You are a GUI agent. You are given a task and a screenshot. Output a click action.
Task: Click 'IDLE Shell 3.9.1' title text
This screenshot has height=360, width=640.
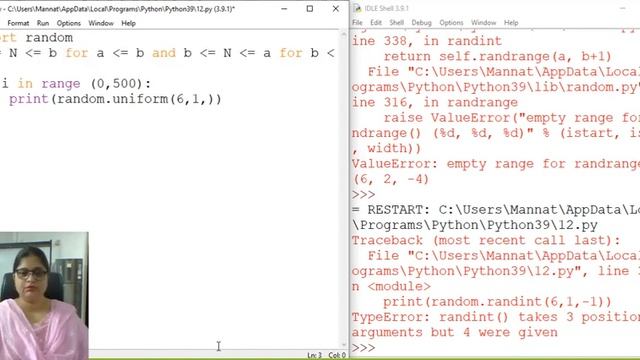click(x=387, y=8)
